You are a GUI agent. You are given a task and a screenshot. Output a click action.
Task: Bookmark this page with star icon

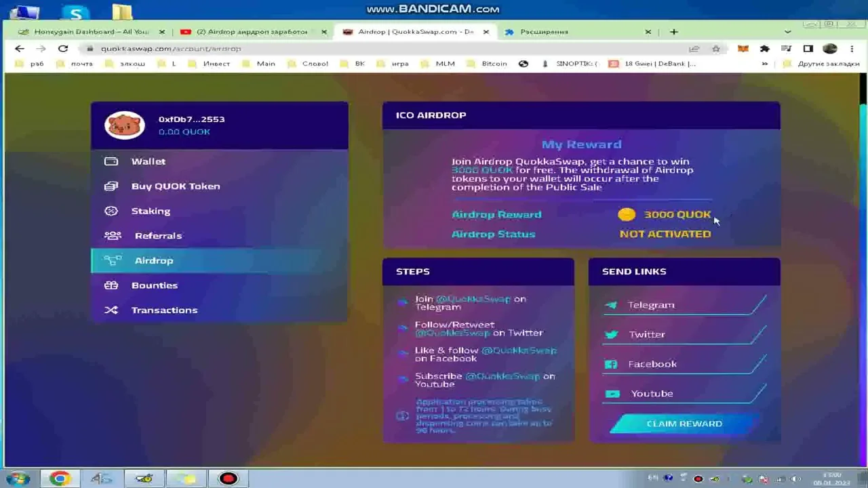coord(716,49)
